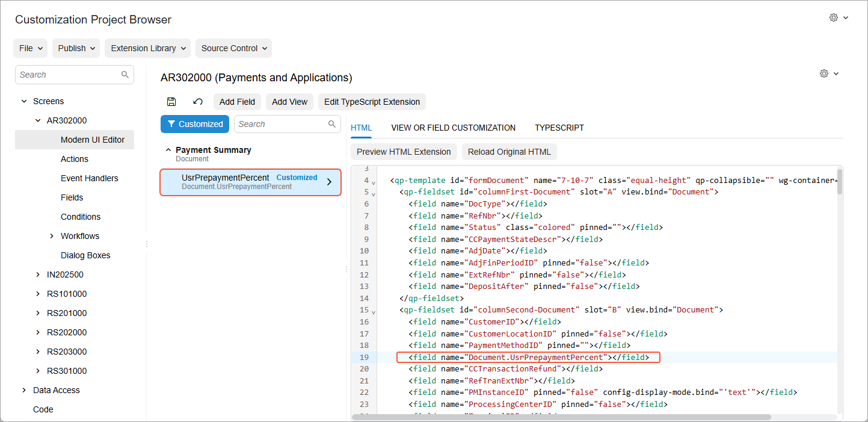
Task: Click the PaymentMethodID field code line
Action: pos(520,345)
